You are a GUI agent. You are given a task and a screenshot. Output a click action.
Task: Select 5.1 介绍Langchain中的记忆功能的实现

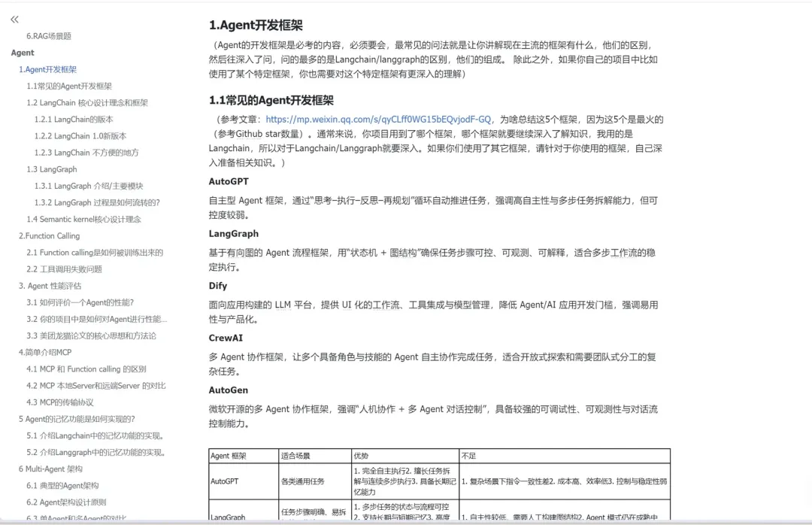tap(95, 435)
